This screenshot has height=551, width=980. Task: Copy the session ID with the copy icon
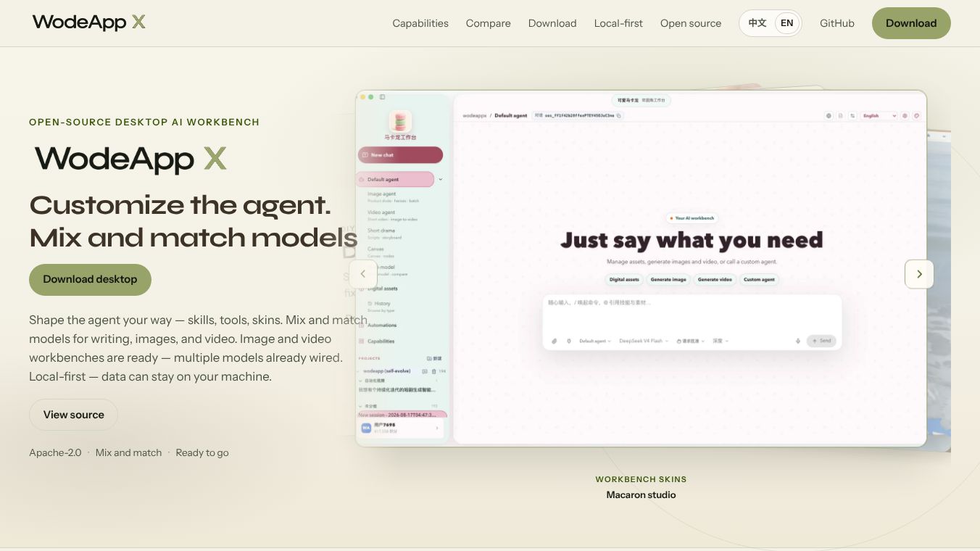coord(618,115)
